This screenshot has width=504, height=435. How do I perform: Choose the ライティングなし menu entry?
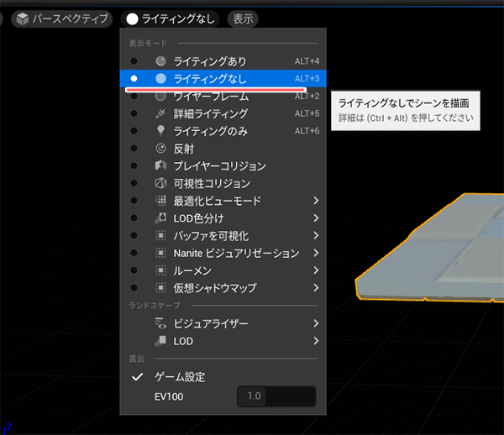coord(209,79)
